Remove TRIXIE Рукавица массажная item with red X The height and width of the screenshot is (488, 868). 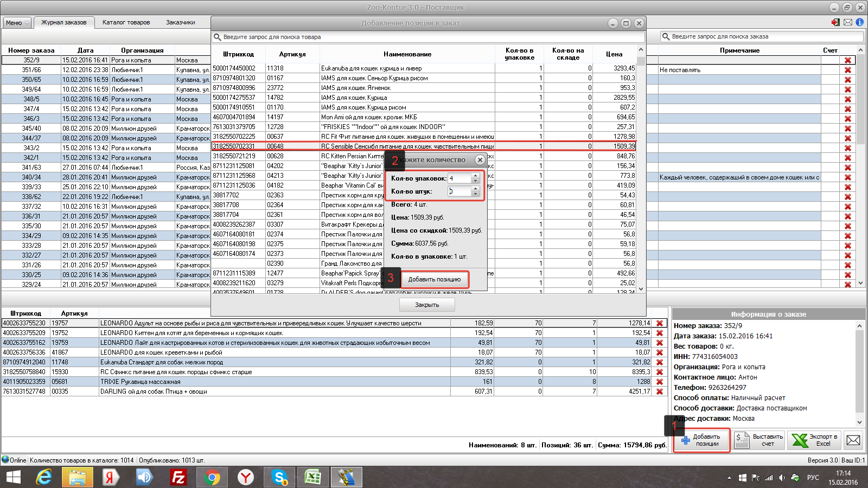click(660, 382)
